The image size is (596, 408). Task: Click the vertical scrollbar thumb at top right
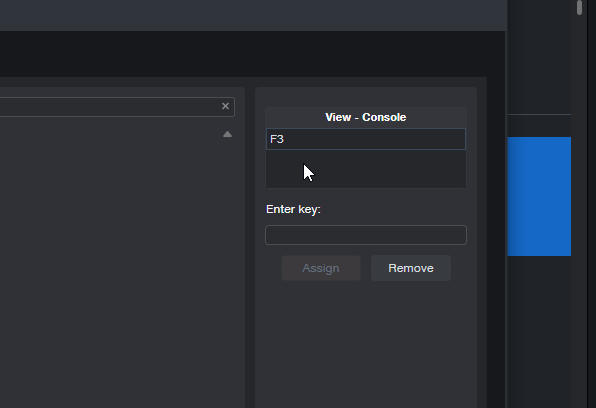pyautogui.click(x=579, y=8)
